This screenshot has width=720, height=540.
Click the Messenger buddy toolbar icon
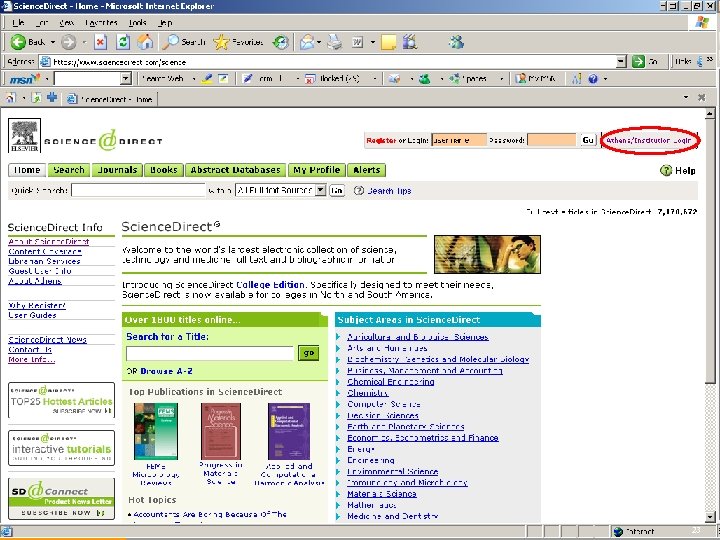(x=456, y=42)
